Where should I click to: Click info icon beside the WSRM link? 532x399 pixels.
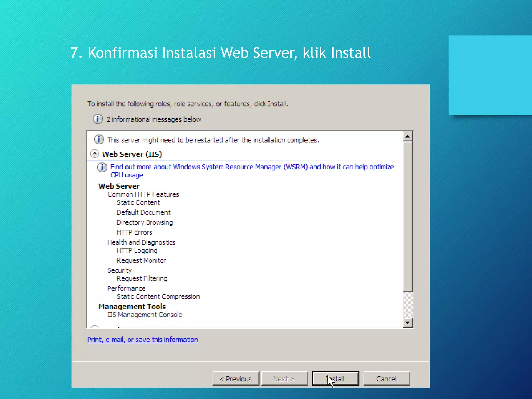coord(102,167)
